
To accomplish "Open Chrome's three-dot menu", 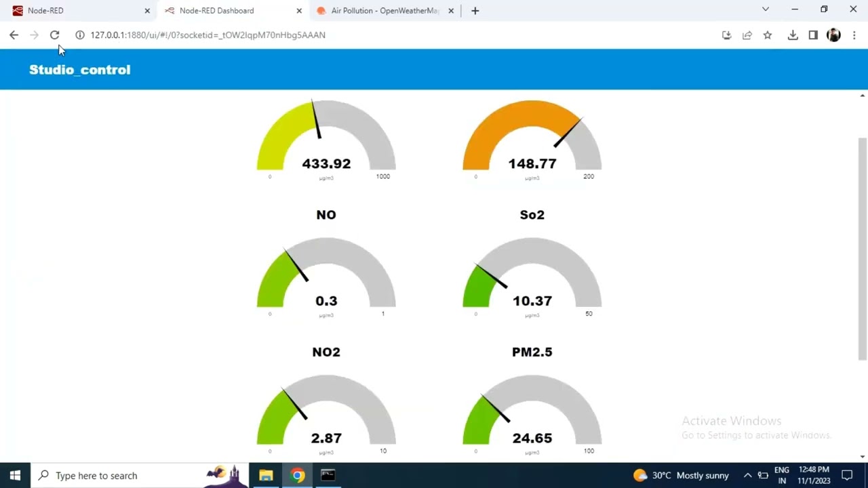I will [854, 35].
